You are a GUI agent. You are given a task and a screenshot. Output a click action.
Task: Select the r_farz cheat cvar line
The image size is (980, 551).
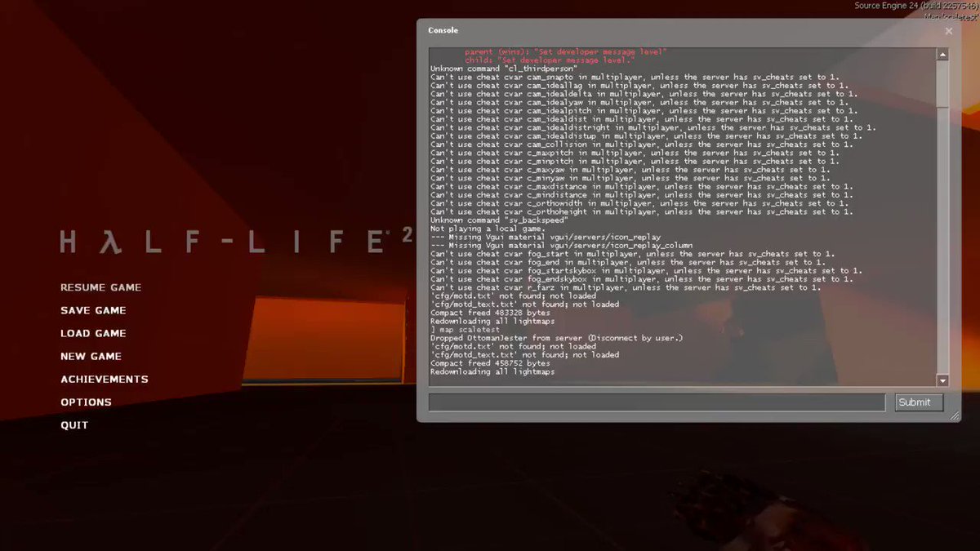626,287
